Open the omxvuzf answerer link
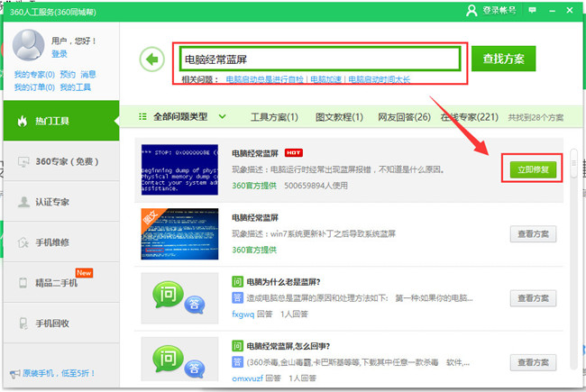This screenshot has height=392, width=586. (x=247, y=378)
